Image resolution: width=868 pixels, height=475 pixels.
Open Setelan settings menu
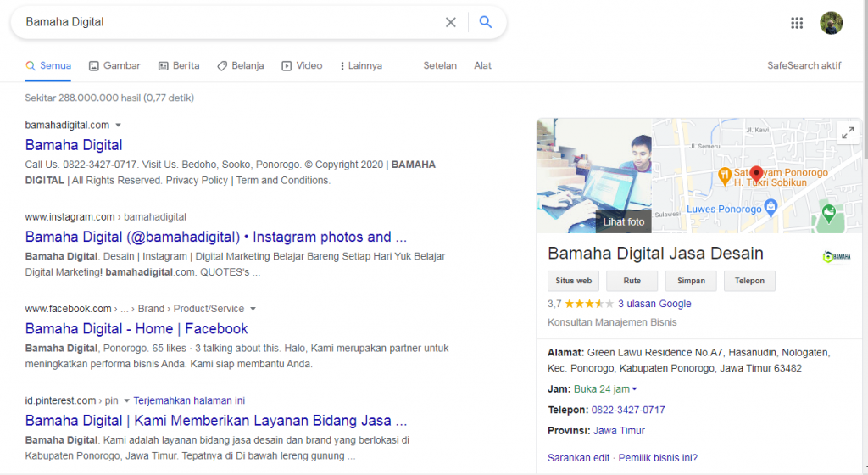click(x=440, y=66)
